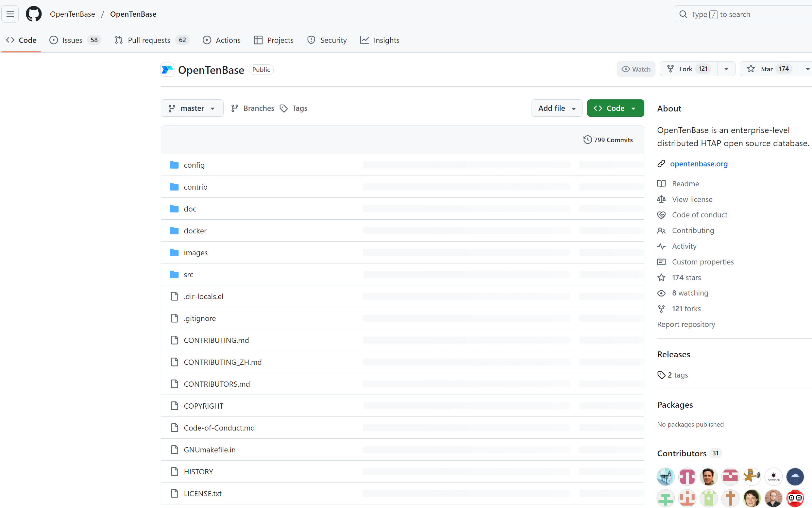Expand the Star lists dropdown arrow

coord(807,69)
